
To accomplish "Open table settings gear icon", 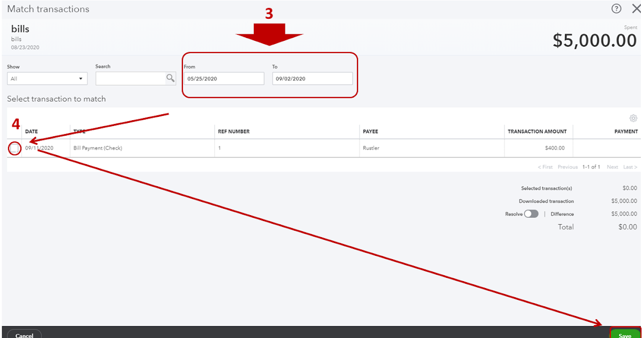I will (633, 118).
